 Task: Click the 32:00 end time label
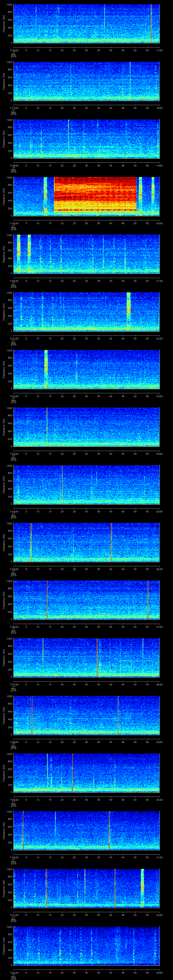(159, 915)
